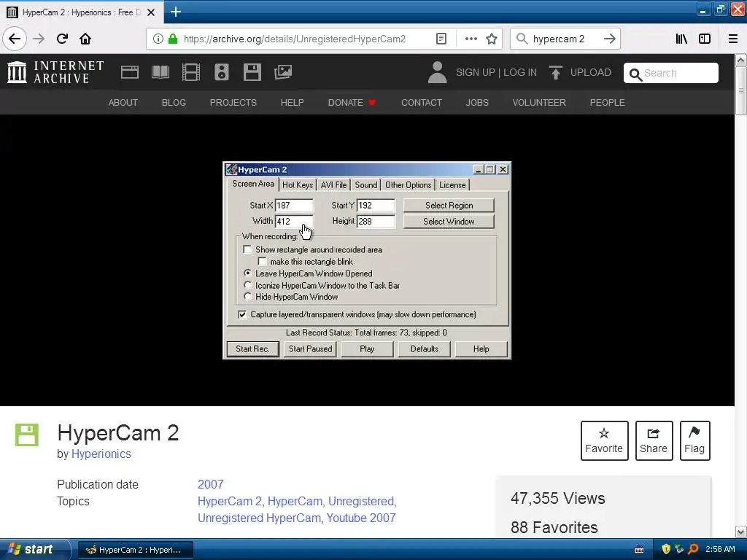Screen dimensions: 747x560
Task: Open the SIGN UP link
Action: click(x=475, y=72)
